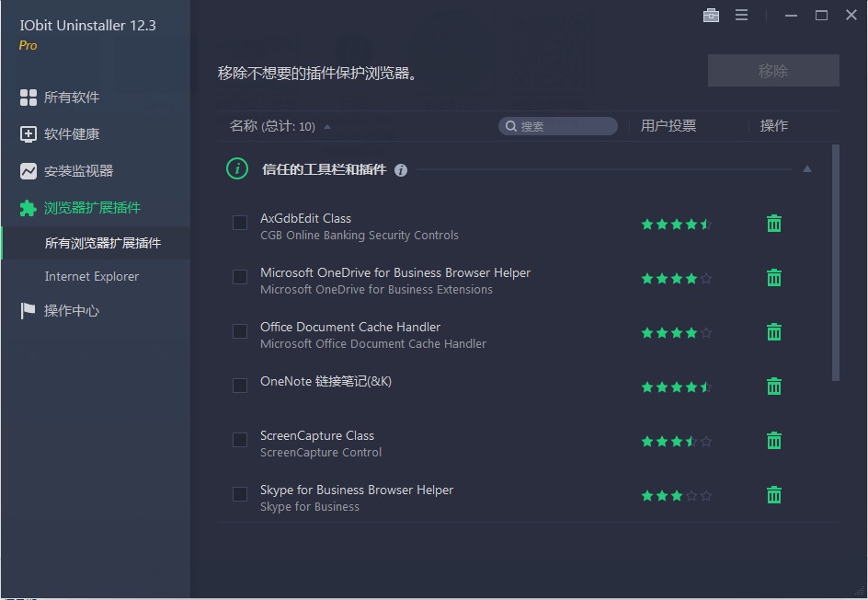Screen dimensions: 868x600
Task: Collapse the 信任的工具栏和插件 section arrow
Action: tap(807, 169)
